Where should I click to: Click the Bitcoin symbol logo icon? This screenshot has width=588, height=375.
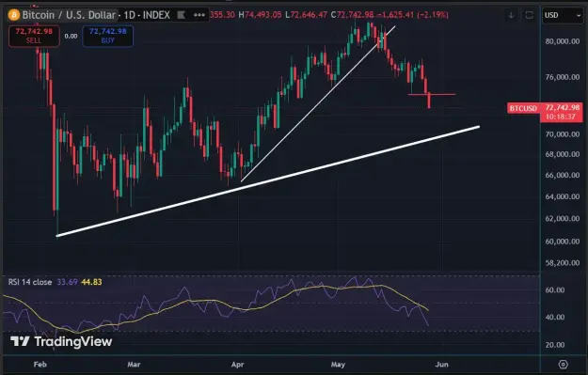click(14, 15)
